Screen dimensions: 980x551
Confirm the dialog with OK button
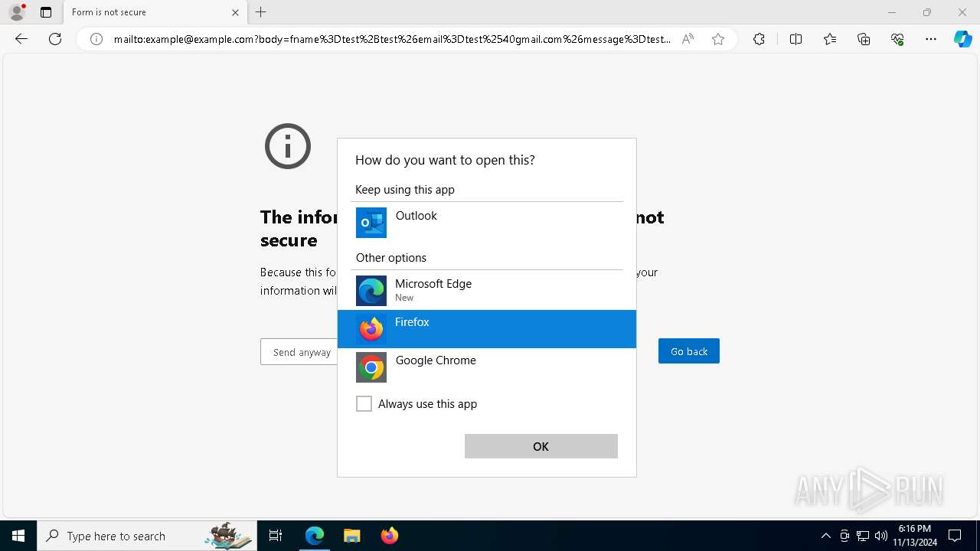point(541,446)
